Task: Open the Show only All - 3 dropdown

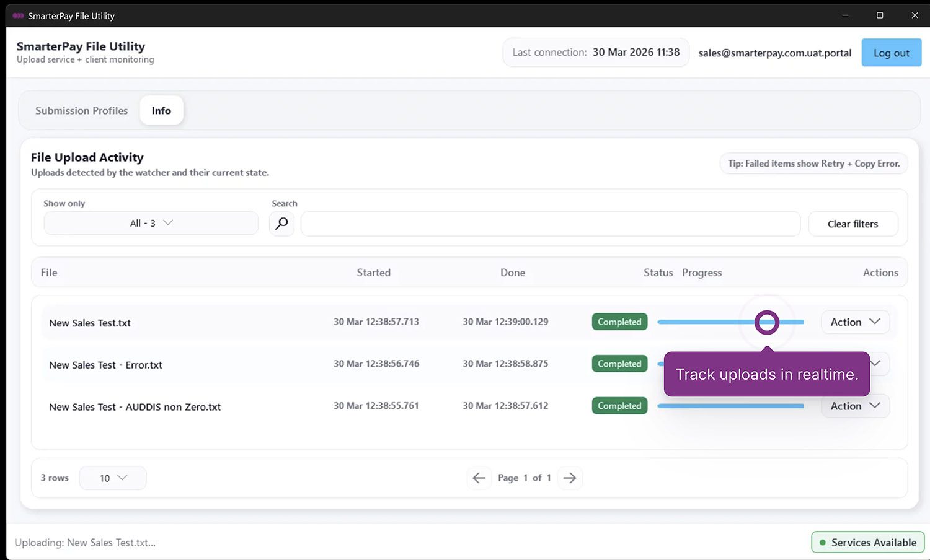Action: click(151, 223)
